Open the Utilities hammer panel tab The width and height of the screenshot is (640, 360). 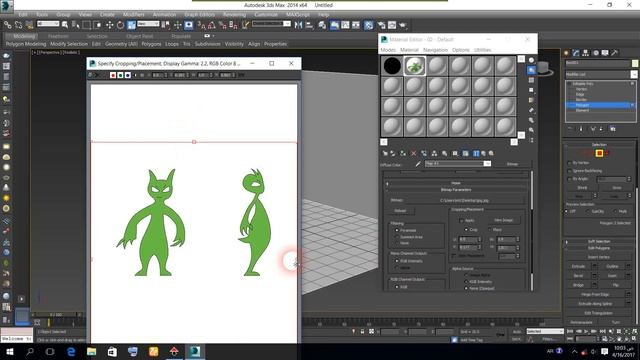(614, 53)
